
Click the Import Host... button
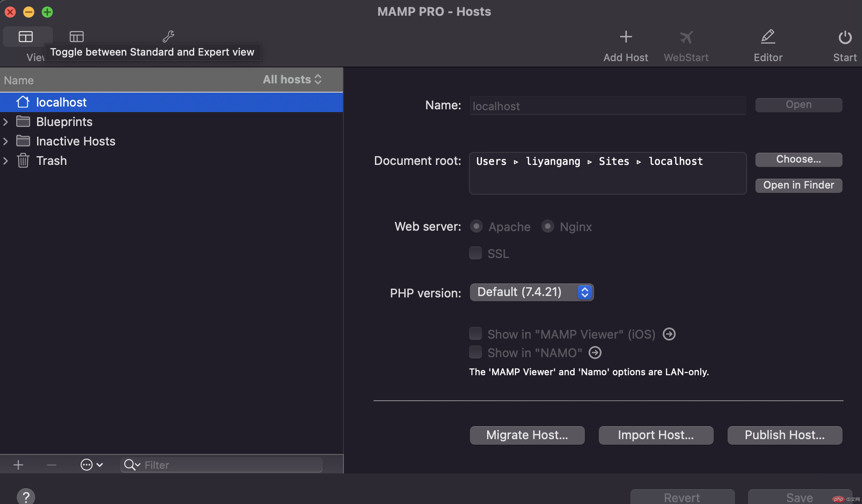coord(656,435)
